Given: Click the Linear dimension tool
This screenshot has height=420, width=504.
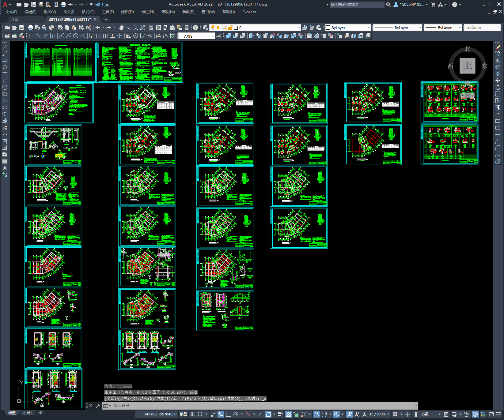Looking at the screenshot, I should 32,36.
